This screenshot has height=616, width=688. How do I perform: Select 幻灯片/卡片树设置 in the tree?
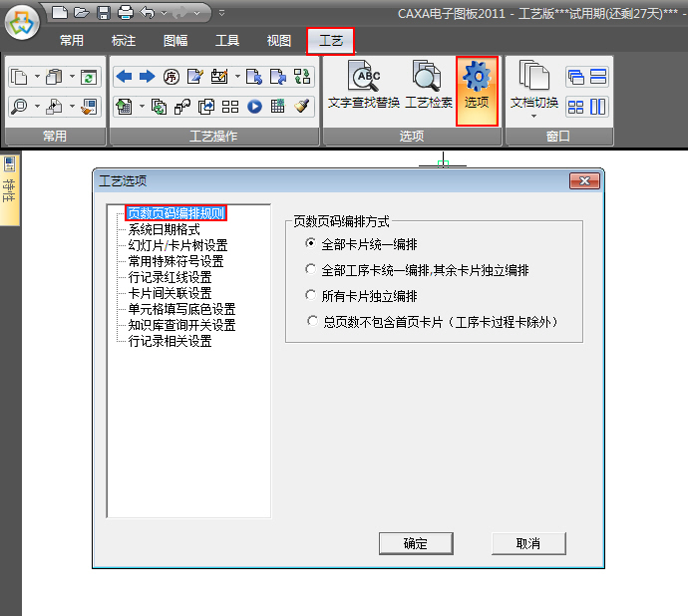click(x=177, y=245)
